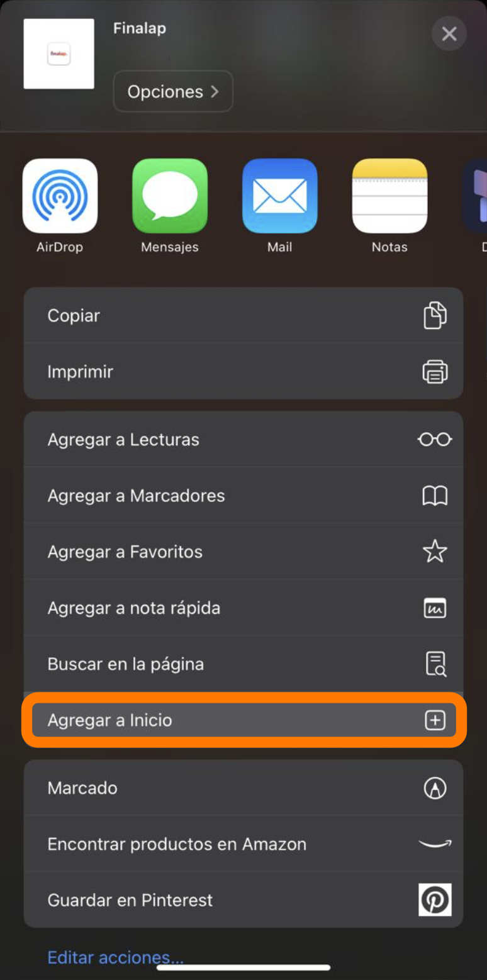The height and width of the screenshot is (980, 487).
Task: Tap the partially visible app icon after Notas
Action: point(477,196)
